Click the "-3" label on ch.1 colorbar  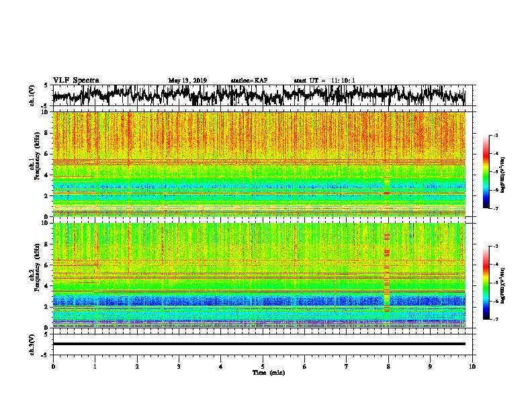click(495, 136)
